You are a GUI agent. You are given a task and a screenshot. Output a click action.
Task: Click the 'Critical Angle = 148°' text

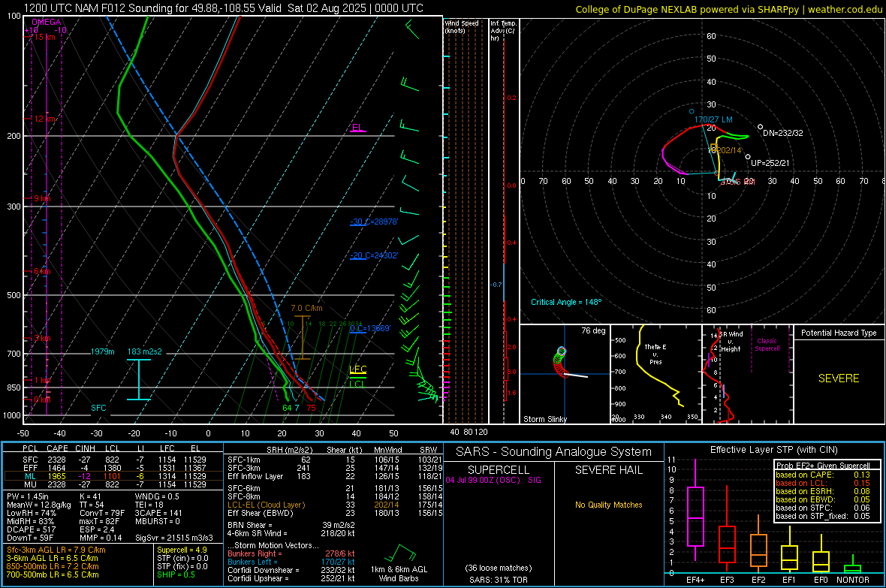click(565, 302)
